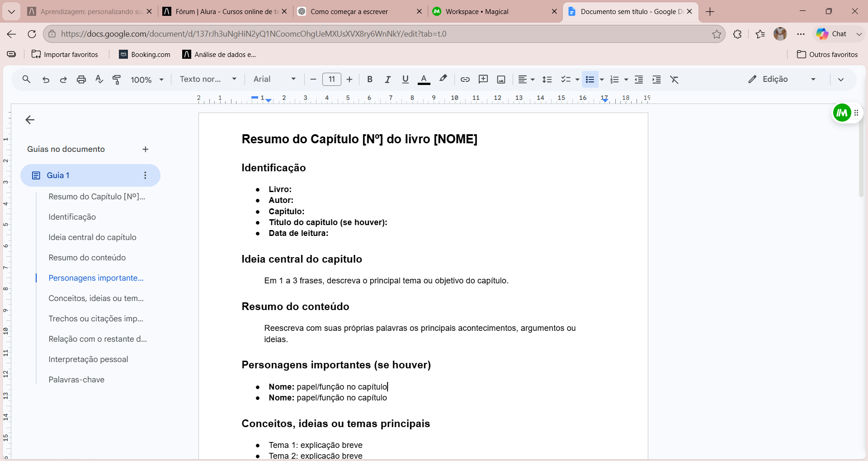Decrease the font size

(313, 80)
